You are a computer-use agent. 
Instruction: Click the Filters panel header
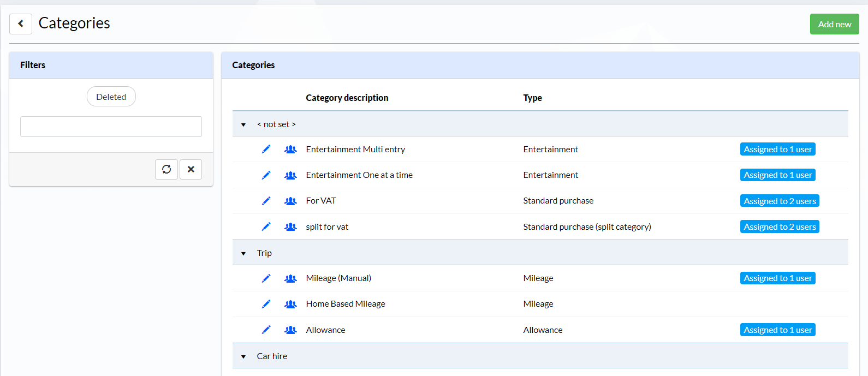tap(111, 65)
